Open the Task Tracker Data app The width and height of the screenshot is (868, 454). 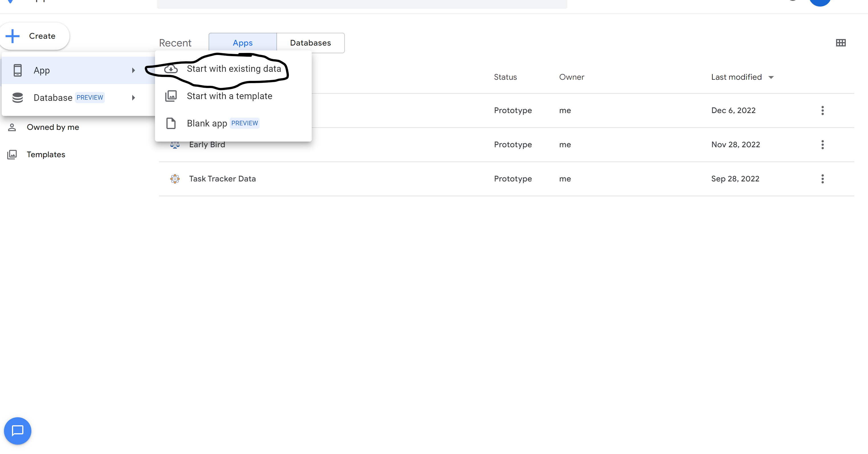click(x=222, y=179)
